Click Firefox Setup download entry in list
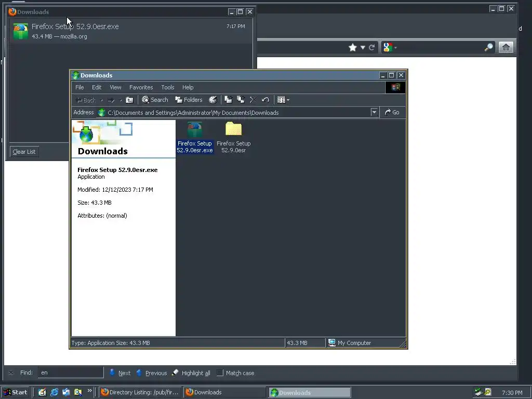The height and width of the screenshot is (399, 532). 130,31
